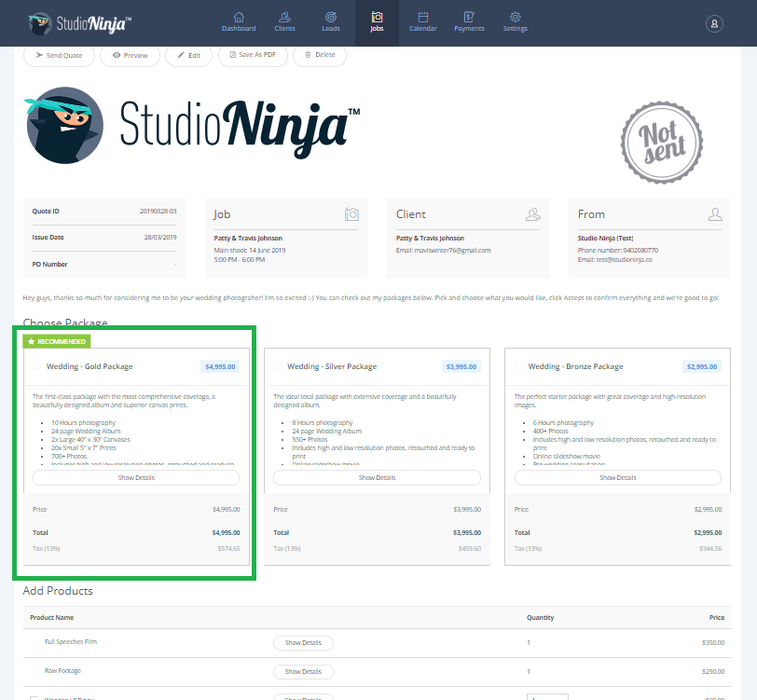Click the Gold Package $4,995.00 price badge
757x700 pixels.
click(x=220, y=367)
